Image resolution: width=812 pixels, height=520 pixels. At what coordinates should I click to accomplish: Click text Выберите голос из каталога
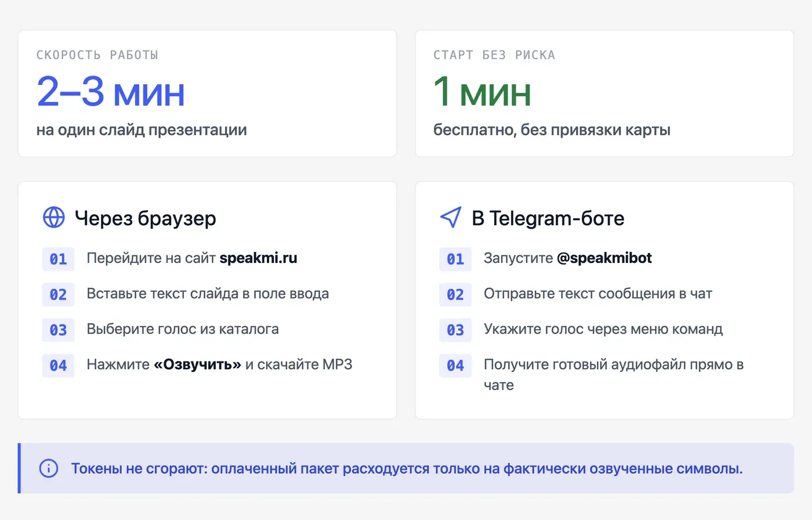click(183, 329)
